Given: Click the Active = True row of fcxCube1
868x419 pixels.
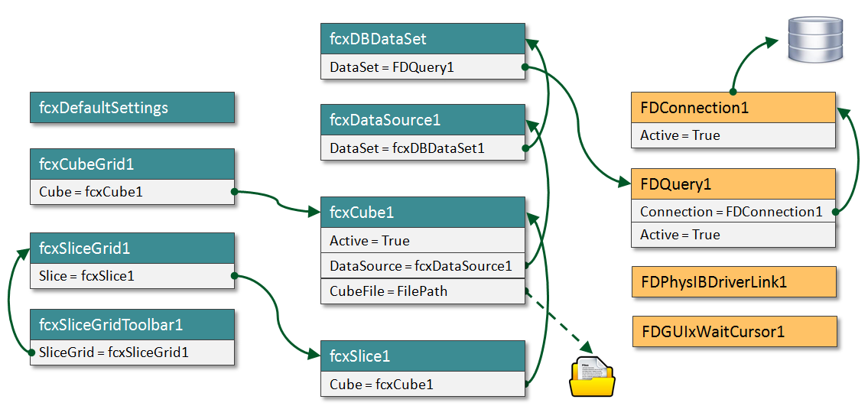Looking at the screenshot, I should coord(423,239).
